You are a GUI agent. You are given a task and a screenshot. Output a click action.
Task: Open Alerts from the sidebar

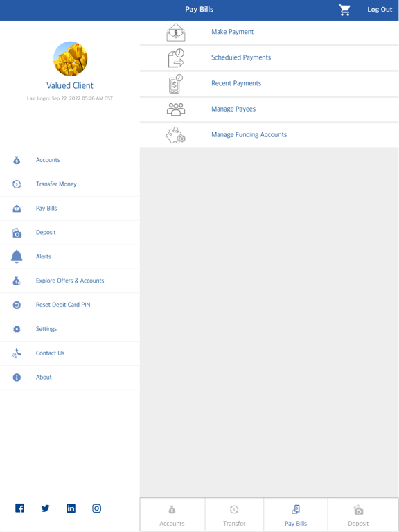click(x=70, y=256)
